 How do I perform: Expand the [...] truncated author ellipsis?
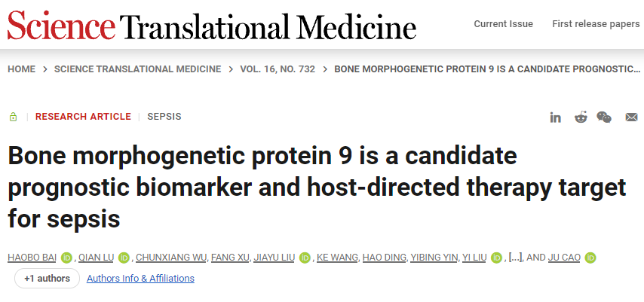[x=516, y=258]
